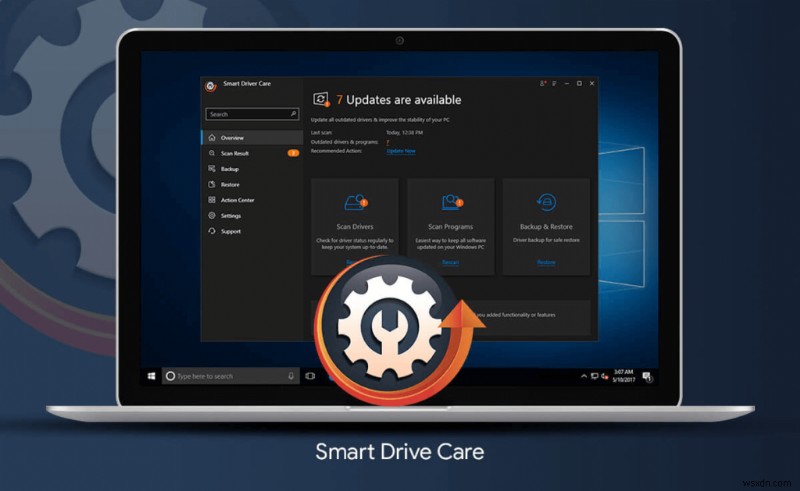Click the magnifier icon in Search box
The width and height of the screenshot is (800, 491).
(293, 114)
